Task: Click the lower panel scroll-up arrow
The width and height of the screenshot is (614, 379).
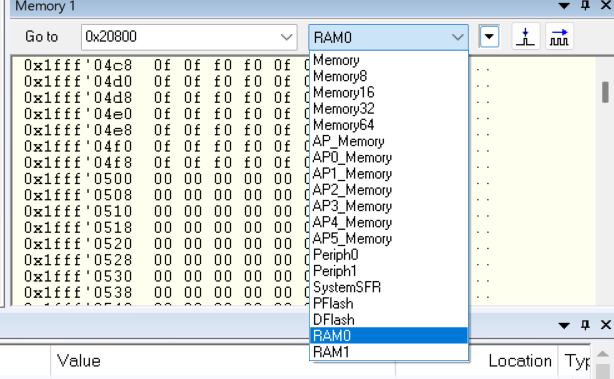Action: pyautogui.click(x=602, y=354)
